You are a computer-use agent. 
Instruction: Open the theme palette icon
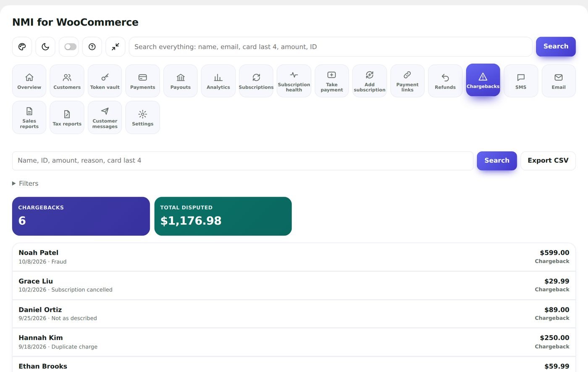(22, 47)
